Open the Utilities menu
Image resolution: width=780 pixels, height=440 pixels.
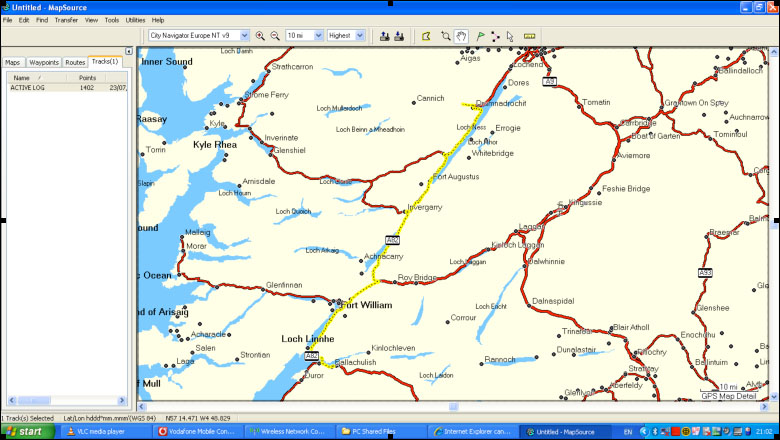pos(135,20)
